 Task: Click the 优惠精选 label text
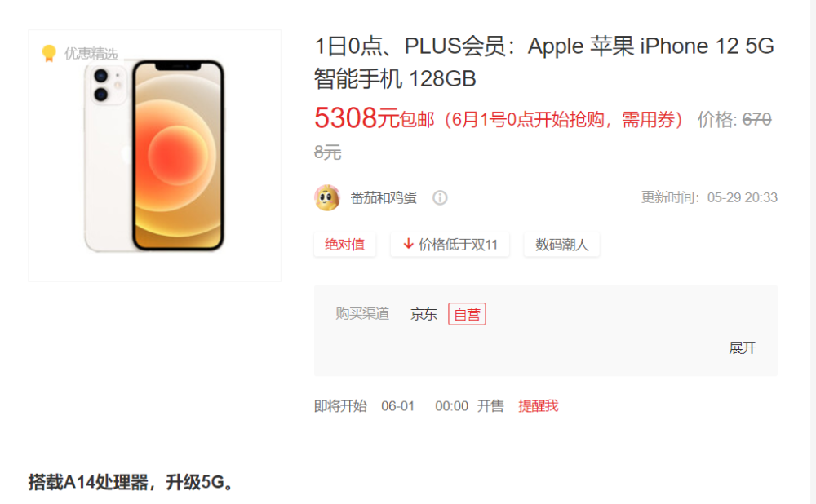[91, 54]
